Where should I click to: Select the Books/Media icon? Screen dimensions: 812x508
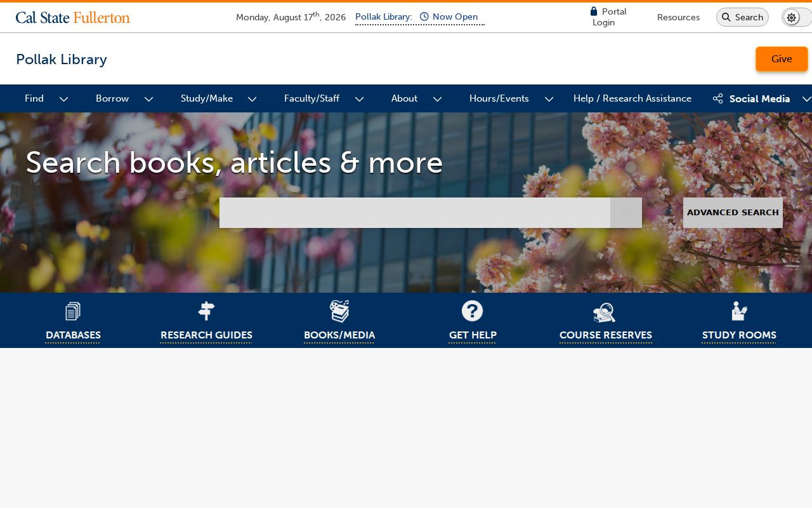click(339, 311)
